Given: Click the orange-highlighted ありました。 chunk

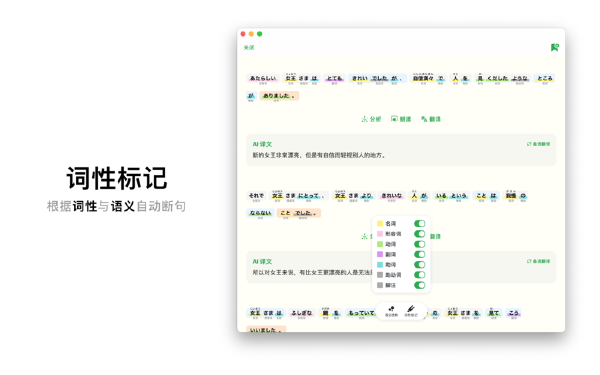Looking at the screenshot, I should (279, 96).
